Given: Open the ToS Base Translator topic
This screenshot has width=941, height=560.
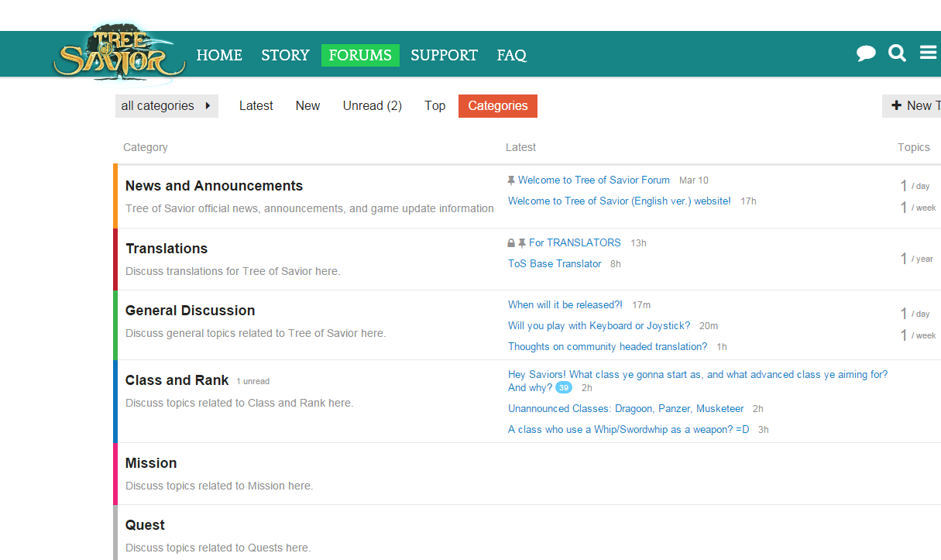Looking at the screenshot, I should 555,264.
